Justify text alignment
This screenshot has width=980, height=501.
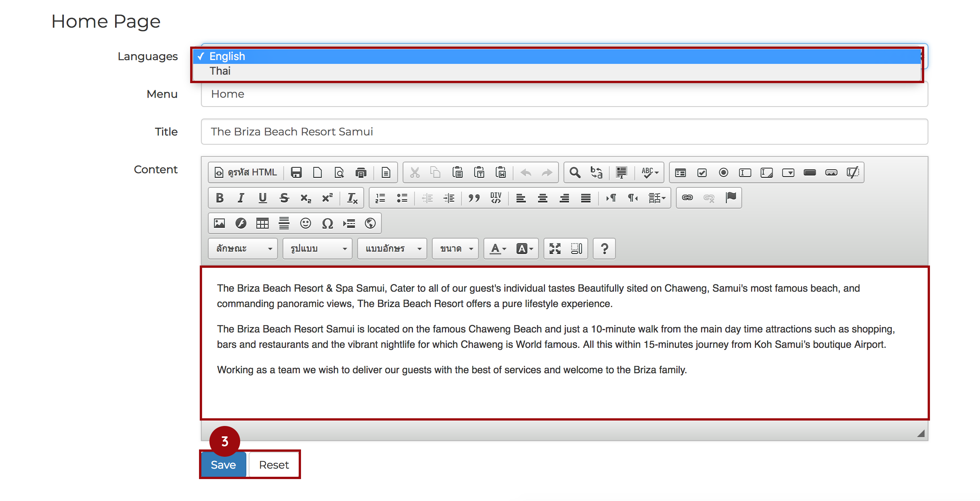586,198
